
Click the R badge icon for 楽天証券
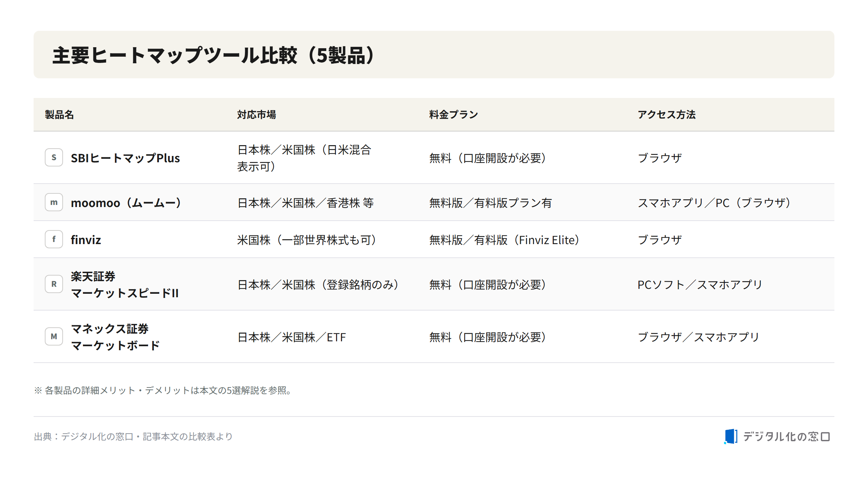pos(54,284)
